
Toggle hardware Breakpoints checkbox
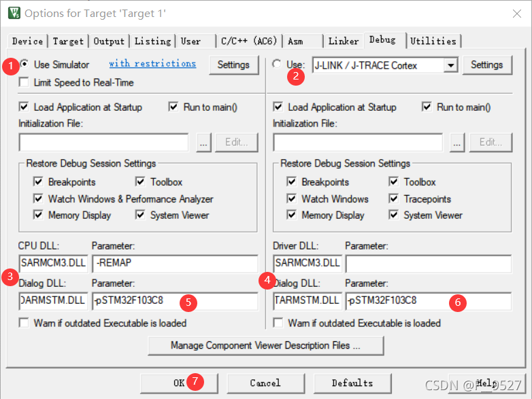[291, 181]
